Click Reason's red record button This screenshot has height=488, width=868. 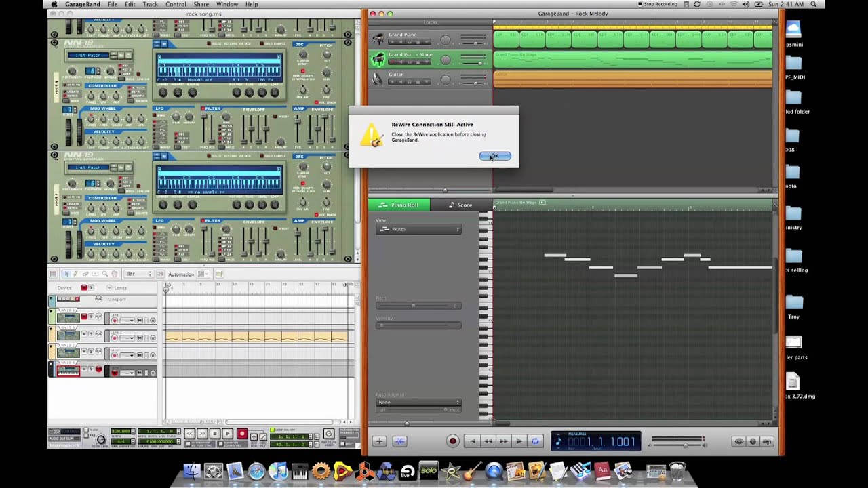tap(242, 434)
